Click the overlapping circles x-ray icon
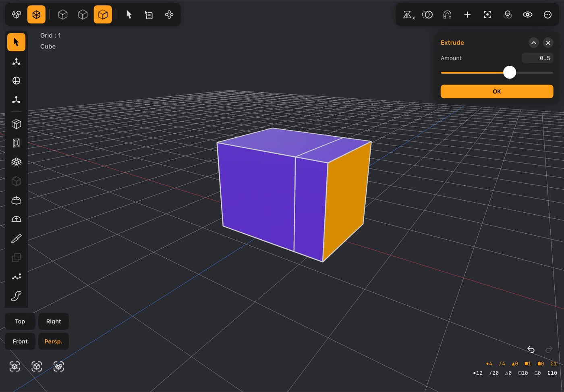The height and width of the screenshot is (392, 564). [x=427, y=15]
